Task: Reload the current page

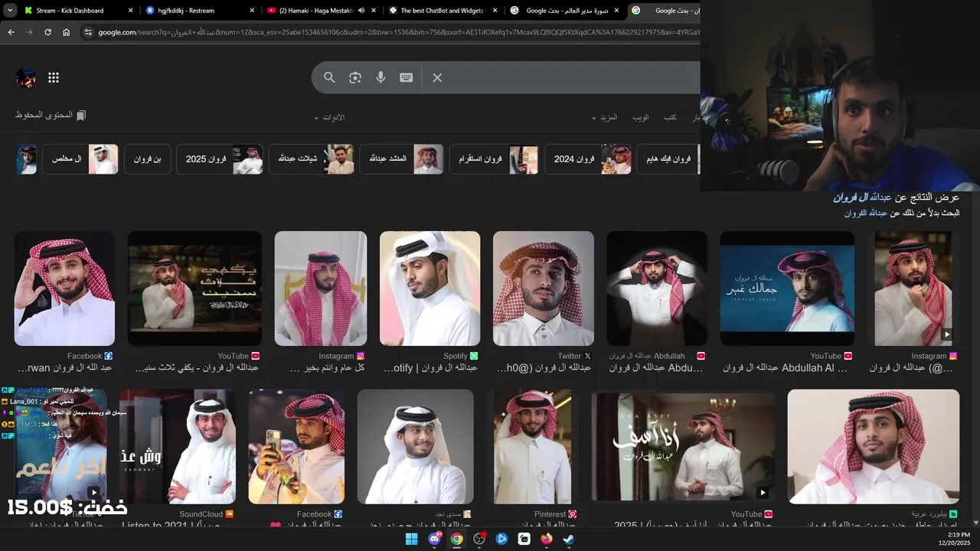Action: click(x=47, y=32)
